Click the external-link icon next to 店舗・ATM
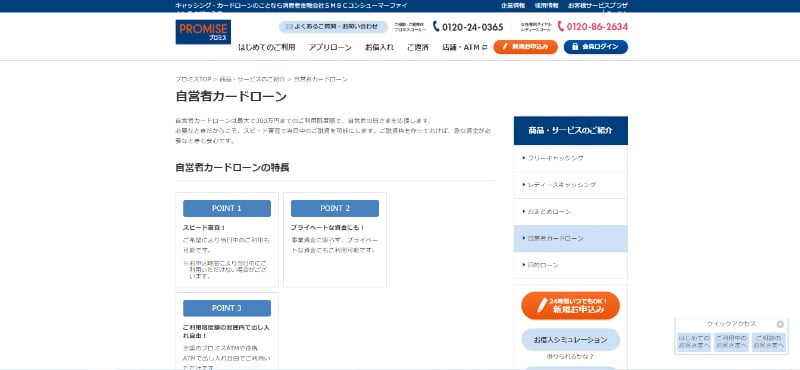Image resolution: width=800 pixels, height=370 pixels. pos(485,47)
